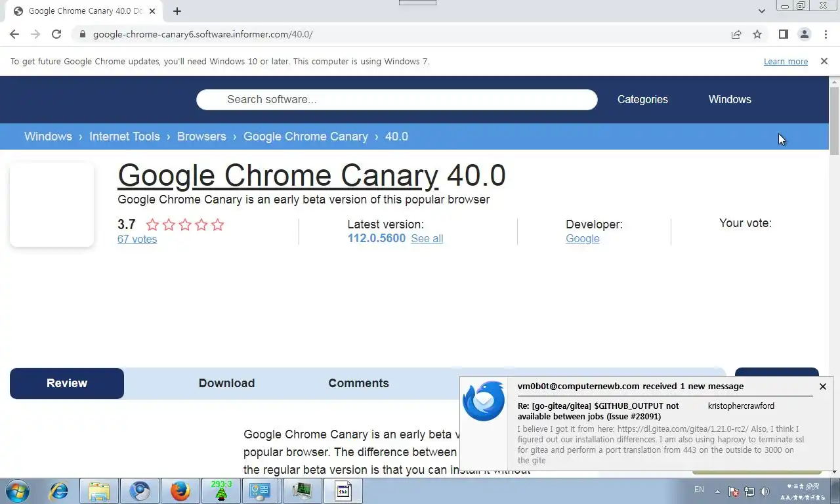The image size is (840, 504).
Task: Go to Windows breadcrumb
Action: [x=48, y=136]
